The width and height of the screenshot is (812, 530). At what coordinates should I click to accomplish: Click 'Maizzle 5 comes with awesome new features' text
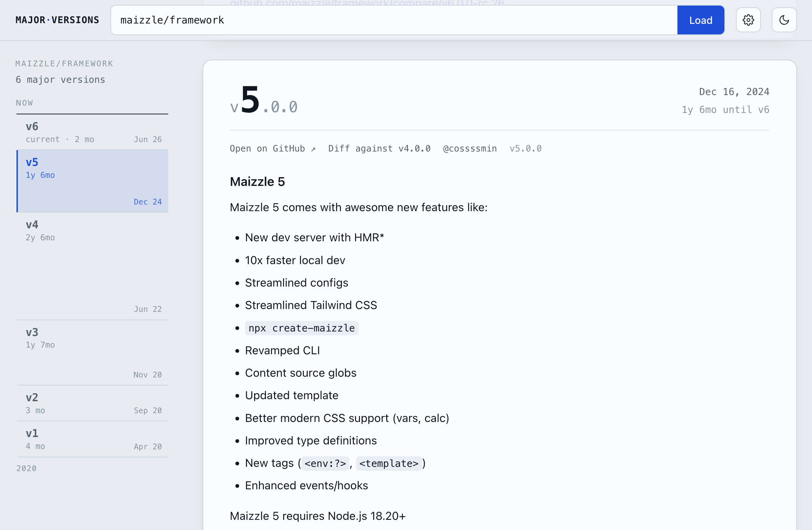[x=359, y=207]
